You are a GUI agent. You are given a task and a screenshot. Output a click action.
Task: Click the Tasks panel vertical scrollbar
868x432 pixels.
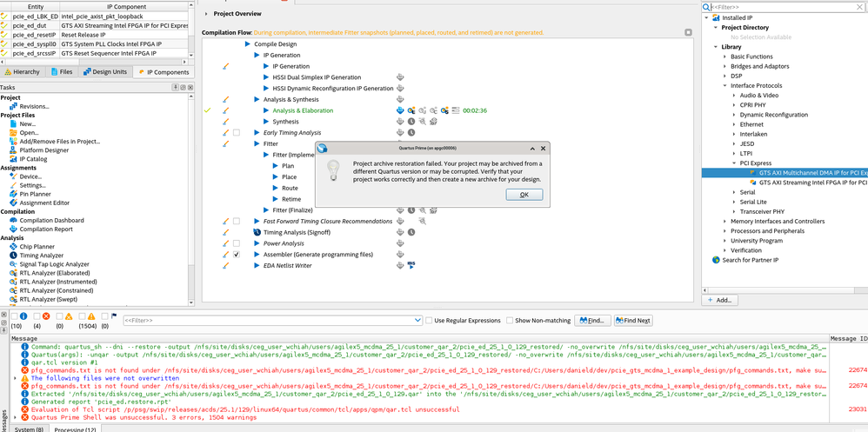[191, 199]
